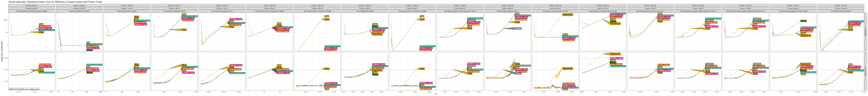Click "Slow" label in forderv(retGrp=F) seconds panel
Screen dimensions: 868x96
[x=327, y=69]
